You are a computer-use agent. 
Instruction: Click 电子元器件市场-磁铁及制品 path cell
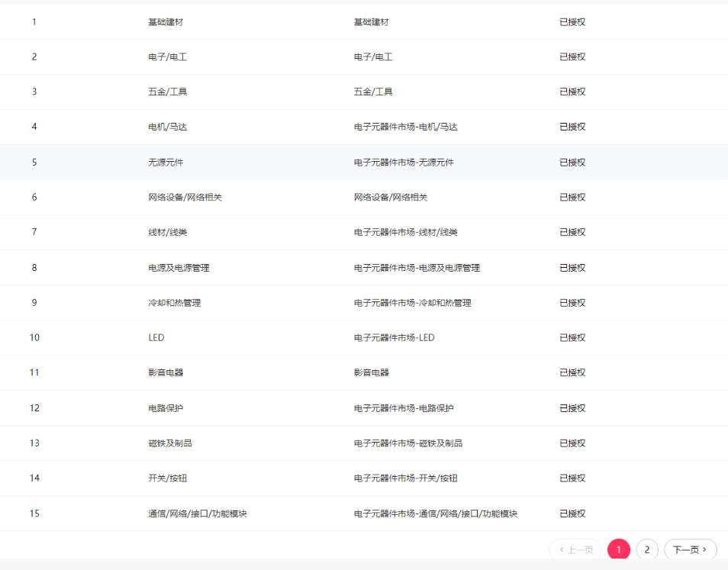point(407,443)
